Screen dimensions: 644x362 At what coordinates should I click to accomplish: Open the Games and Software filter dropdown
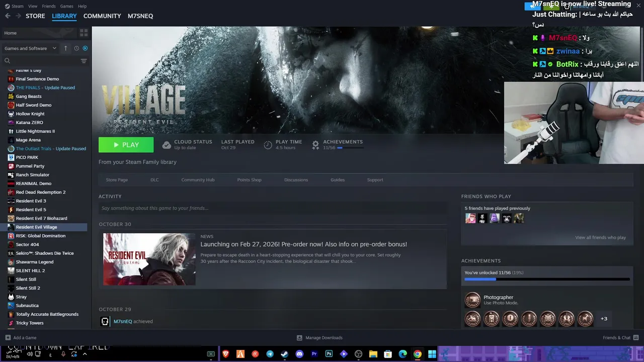[x=31, y=48]
